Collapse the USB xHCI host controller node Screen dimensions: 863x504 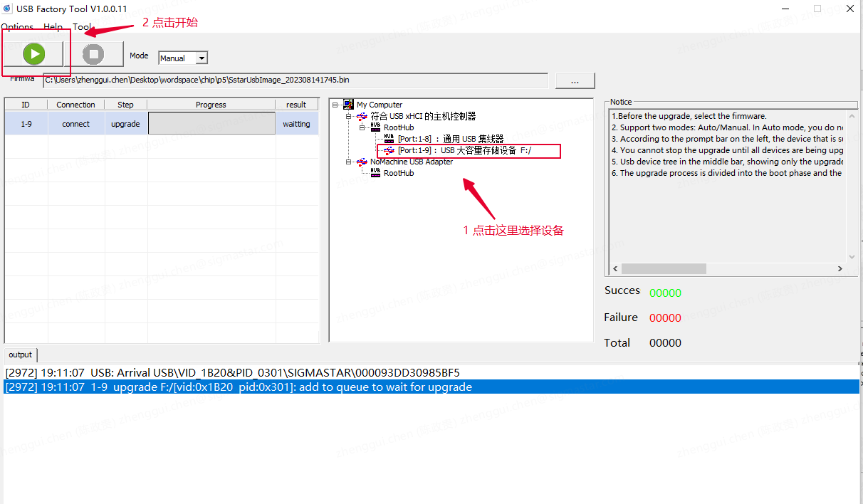coord(349,116)
